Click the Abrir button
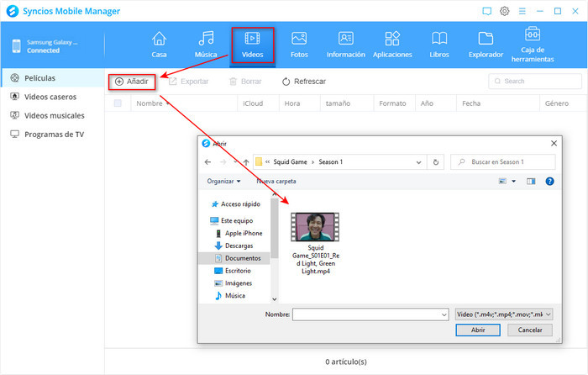The image size is (588, 375). (x=478, y=330)
